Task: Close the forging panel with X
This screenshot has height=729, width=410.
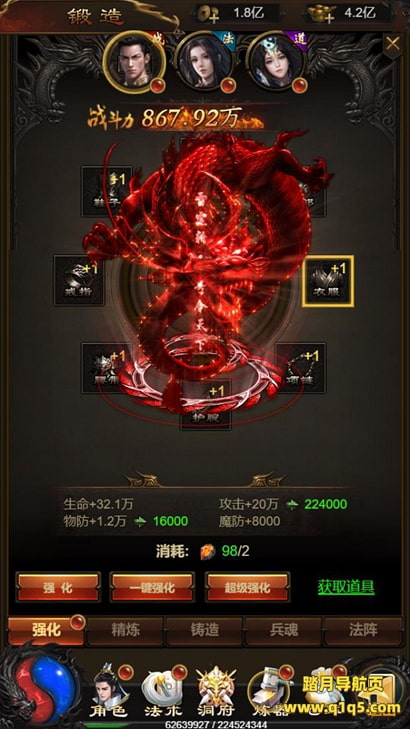Action: pyautogui.click(x=393, y=45)
